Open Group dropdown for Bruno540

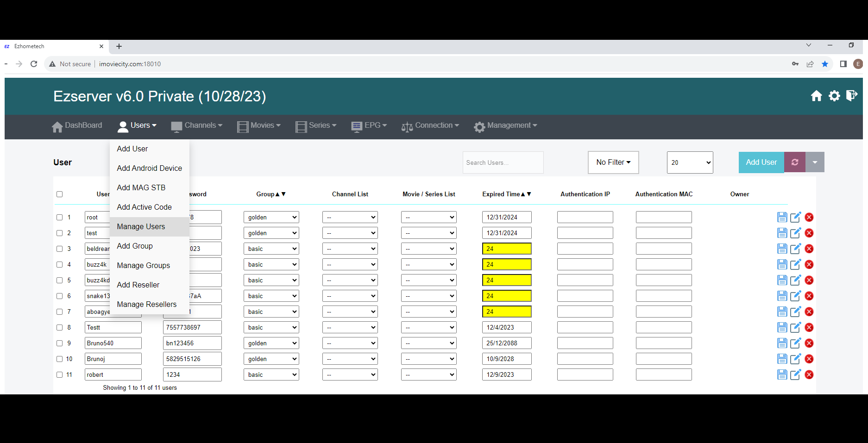pyautogui.click(x=271, y=343)
